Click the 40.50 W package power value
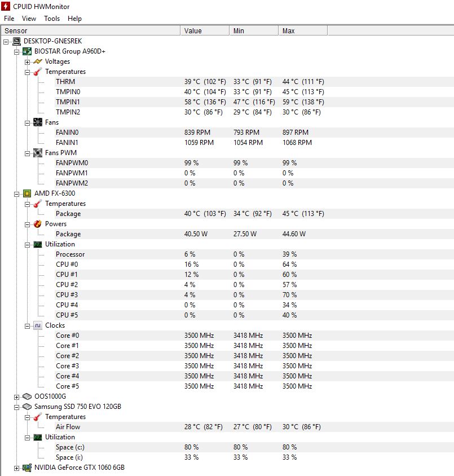Screen dimensions: 454x476 [196, 234]
